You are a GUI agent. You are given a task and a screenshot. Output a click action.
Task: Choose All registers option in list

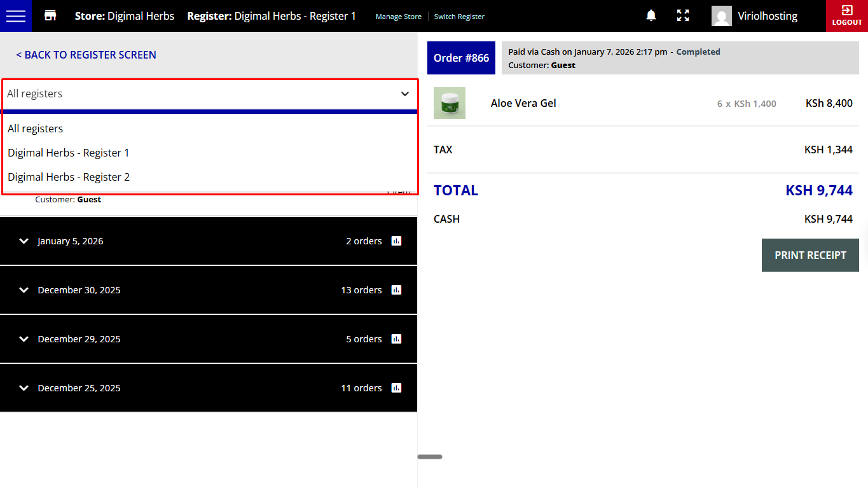pos(36,129)
